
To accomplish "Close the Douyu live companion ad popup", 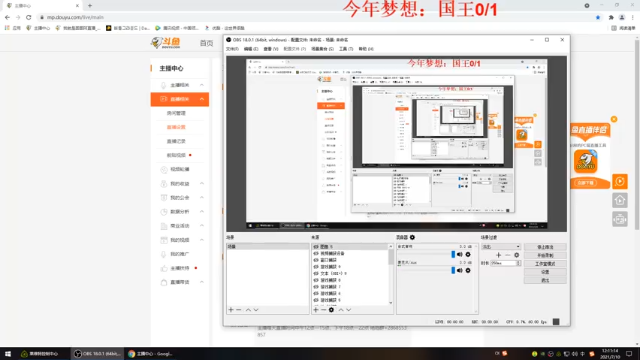I will [614, 119].
